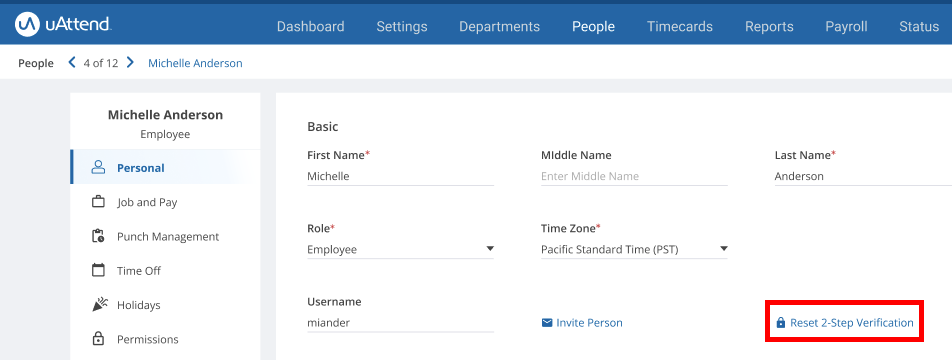
Task: Click the First Name field containing Michelle
Action: pos(401,176)
